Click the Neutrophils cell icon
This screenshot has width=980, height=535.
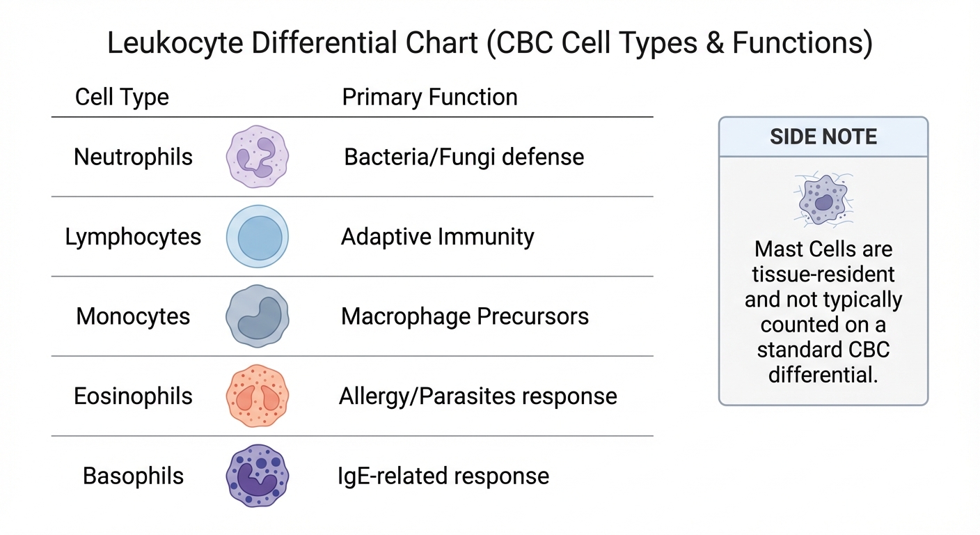[x=258, y=157]
